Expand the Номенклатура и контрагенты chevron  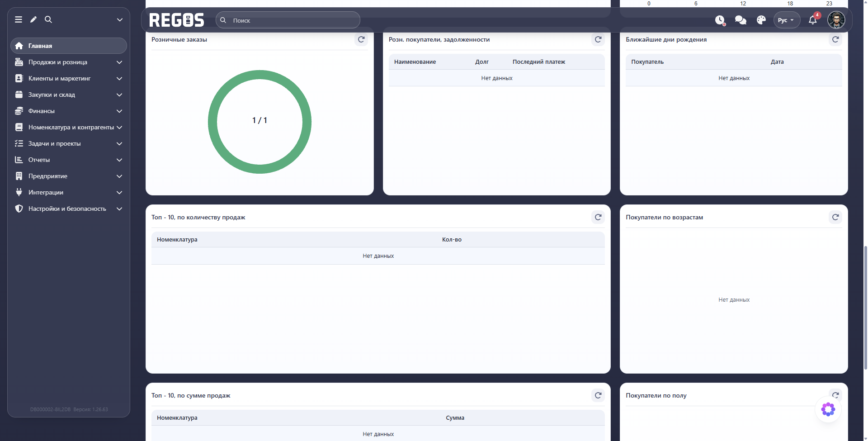coord(119,127)
